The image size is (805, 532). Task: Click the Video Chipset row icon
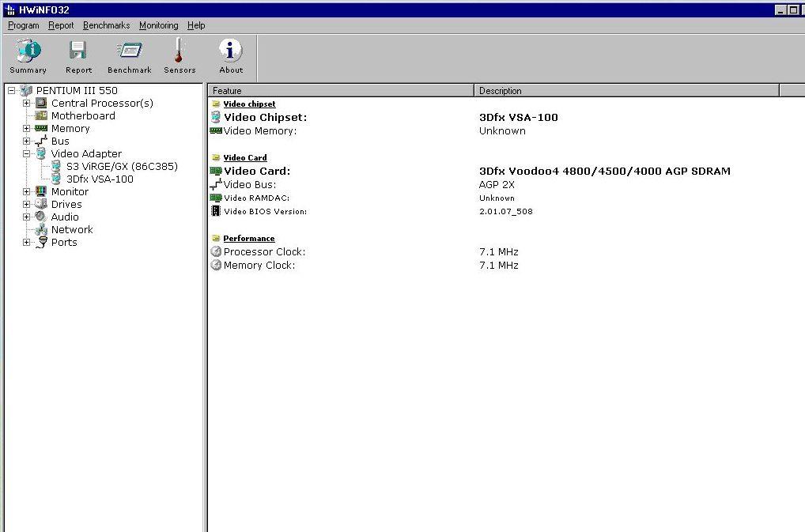216,117
